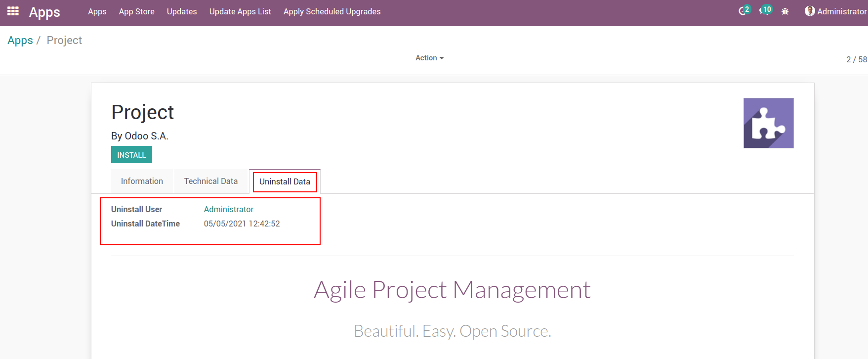Open the conversations icon with badge 10
This screenshot has width=868, height=359.
764,11
